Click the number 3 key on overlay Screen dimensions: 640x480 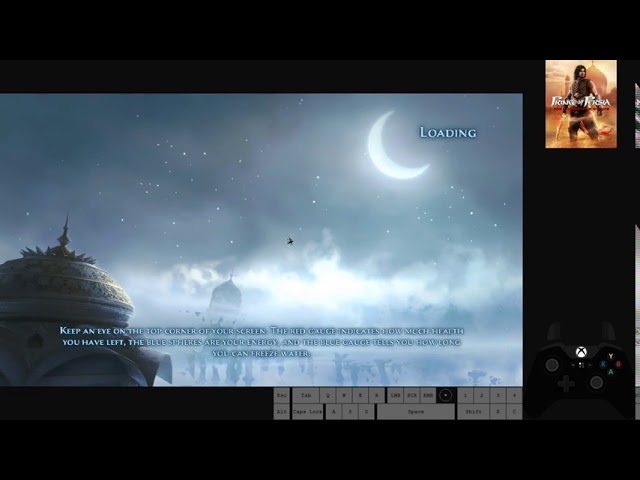coord(498,395)
